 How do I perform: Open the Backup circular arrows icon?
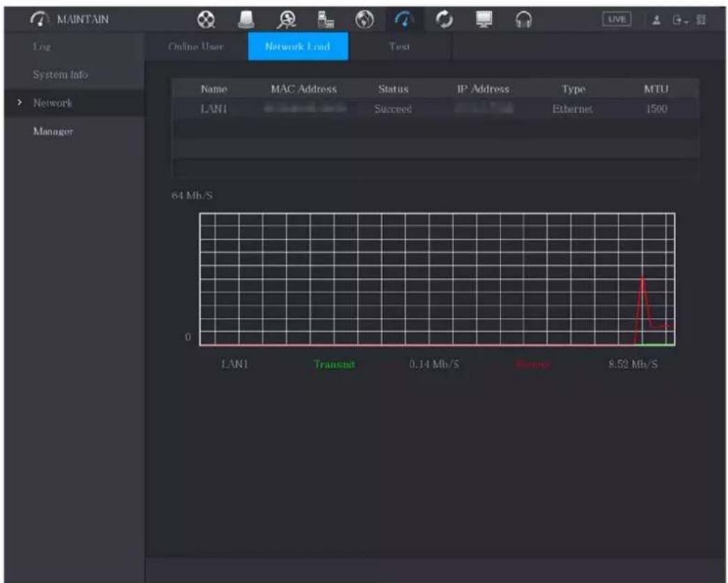tap(444, 20)
